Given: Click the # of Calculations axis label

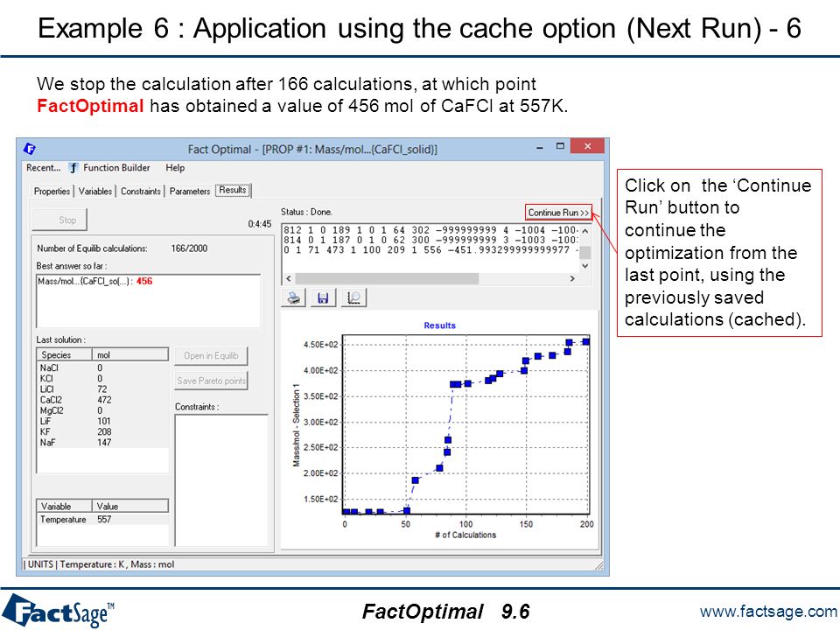Looking at the screenshot, I should click(x=465, y=535).
